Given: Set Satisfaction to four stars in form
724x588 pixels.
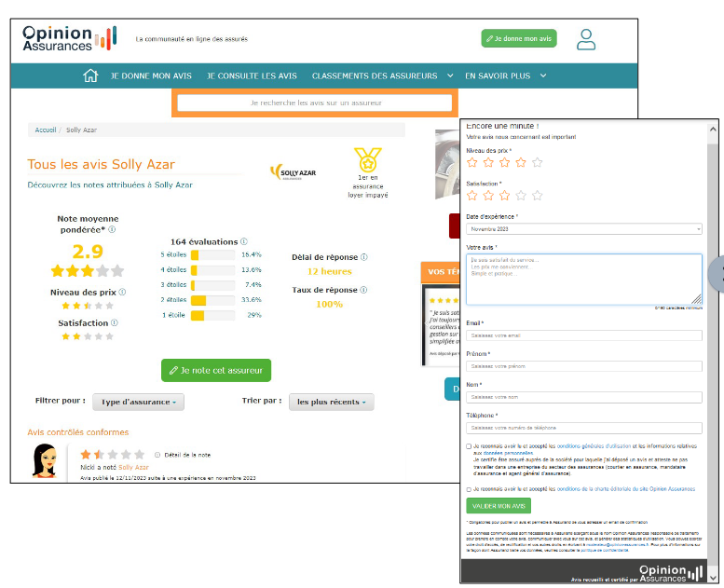Looking at the screenshot, I should coord(520,196).
